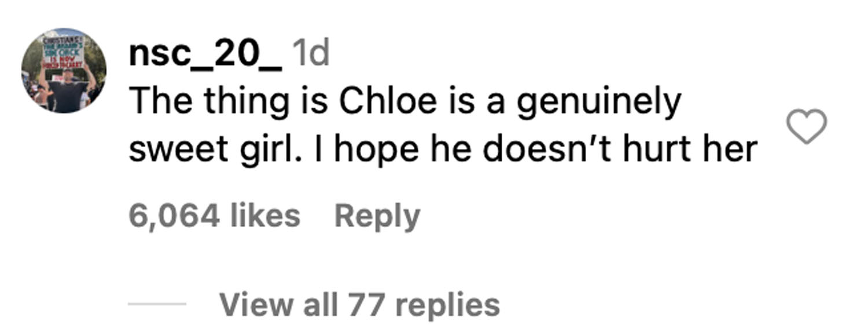The width and height of the screenshot is (868, 336).
Task: Open the profile of user nsc_20_
Action: (205, 56)
